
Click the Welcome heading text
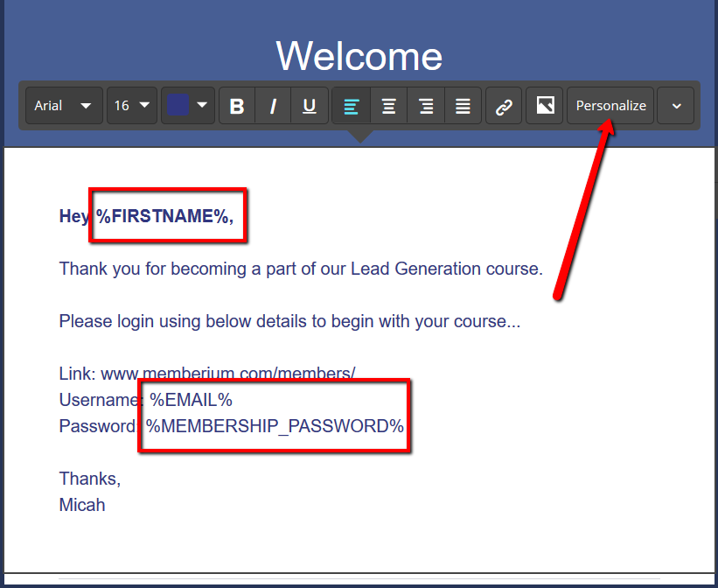[x=359, y=56]
